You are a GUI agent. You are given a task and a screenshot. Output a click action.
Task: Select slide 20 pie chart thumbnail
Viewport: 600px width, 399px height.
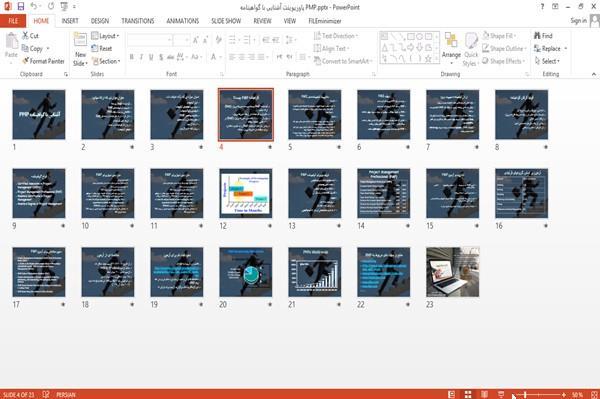pos(246,272)
